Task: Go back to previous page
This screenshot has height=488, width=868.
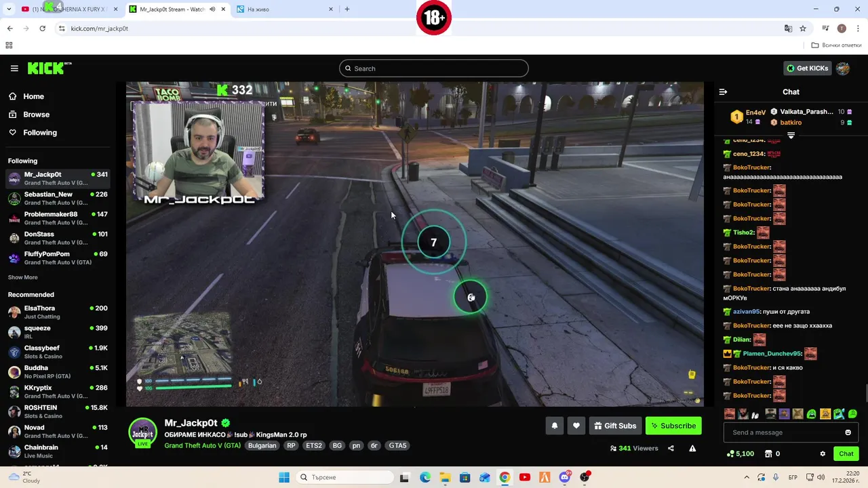Action: click(9, 28)
